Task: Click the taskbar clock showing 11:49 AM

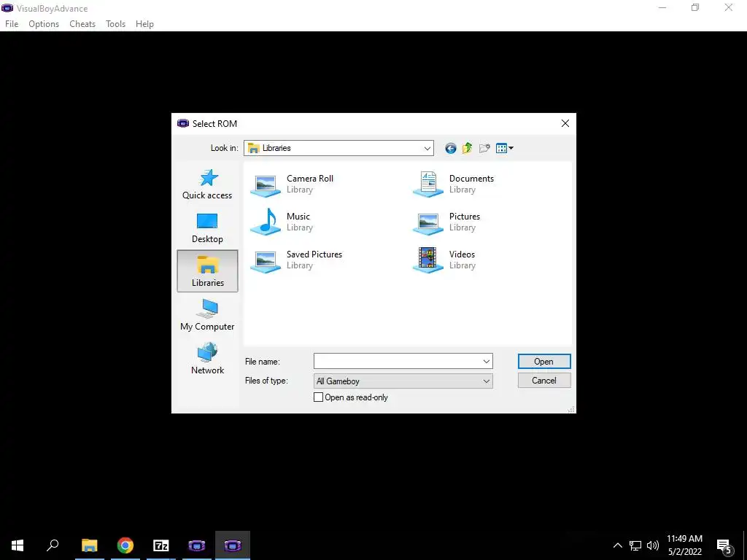Action: pyautogui.click(x=684, y=539)
